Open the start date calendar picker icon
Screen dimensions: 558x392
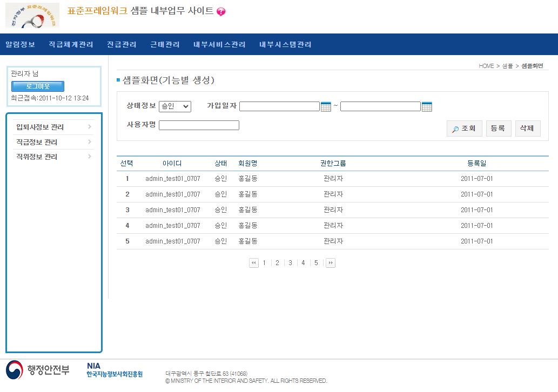pos(326,106)
